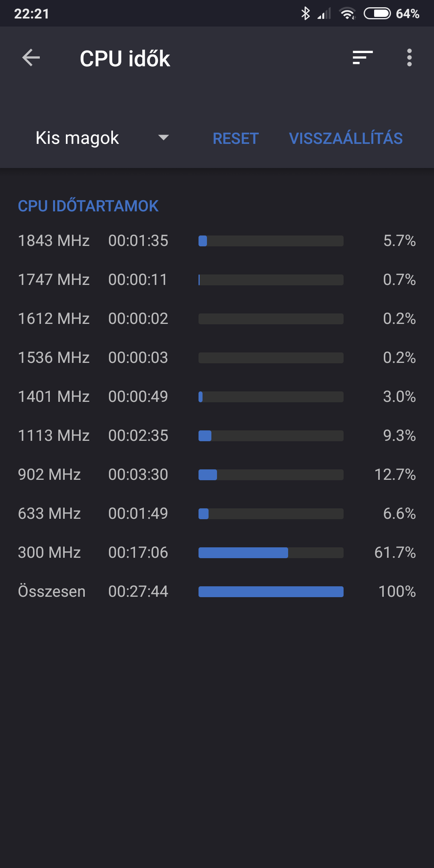This screenshot has height=868, width=434.
Task: Tap the 633 MHz percentage 6.6%
Action: pyautogui.click(x=399, y=514)
